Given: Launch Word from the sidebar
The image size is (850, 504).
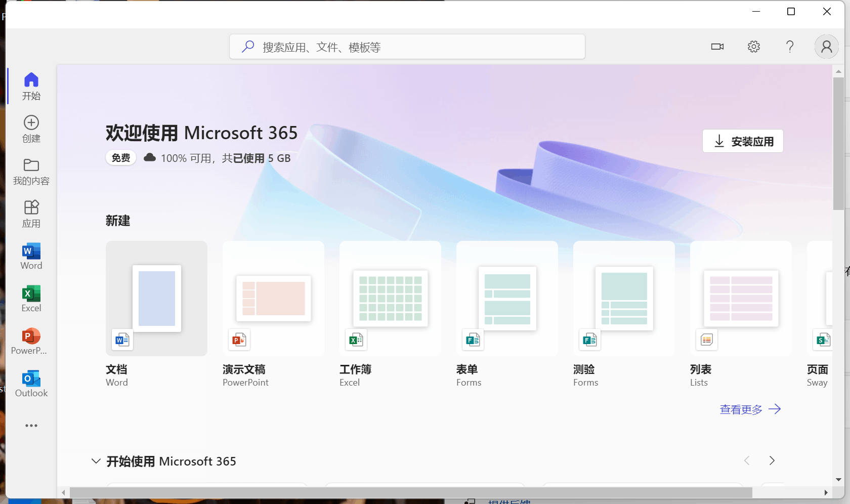Looking at the screenshot, I should coord(31,256).
